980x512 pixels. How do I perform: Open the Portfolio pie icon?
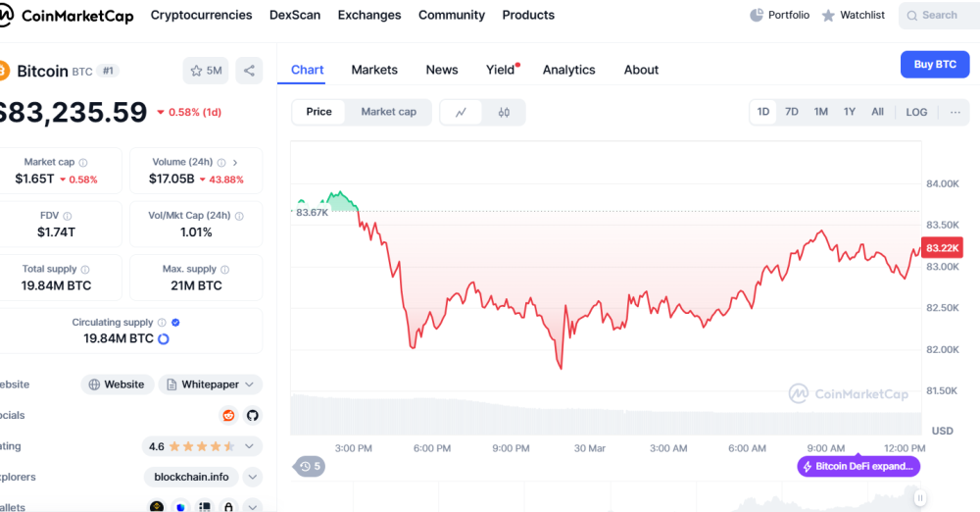pyautogui.click(x=757, y=15)
